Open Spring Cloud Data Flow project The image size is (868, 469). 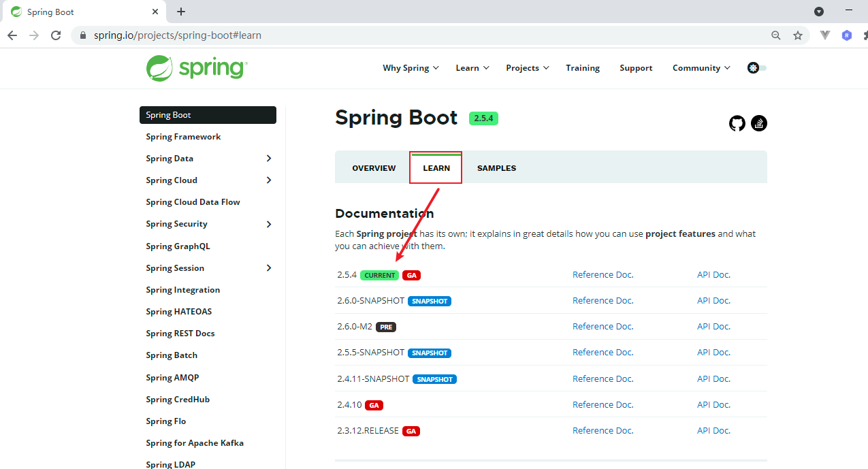point(193,202)
